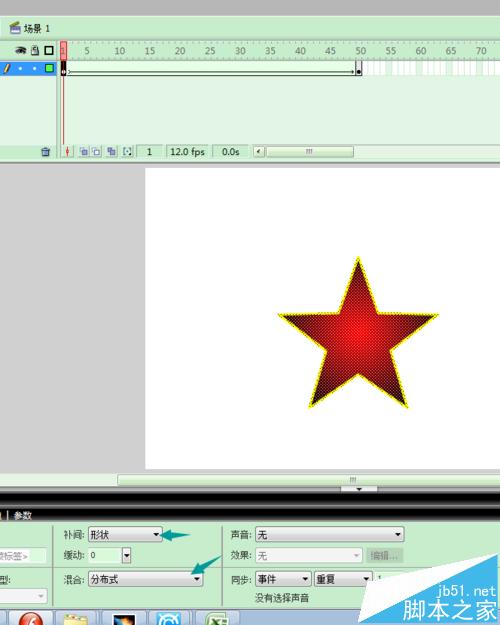Click the Scene 1 clapperboard icon
Screen dimensions: 500x625
(15, 28)
